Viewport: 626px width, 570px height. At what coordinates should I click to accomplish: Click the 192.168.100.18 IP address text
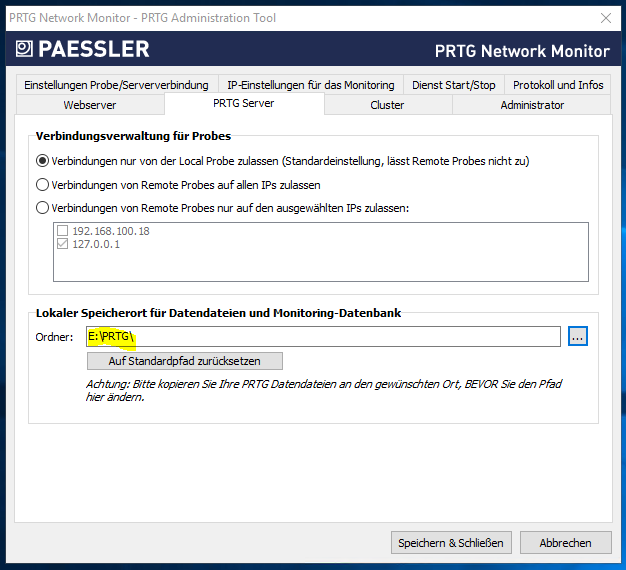[x=111, y=231]
